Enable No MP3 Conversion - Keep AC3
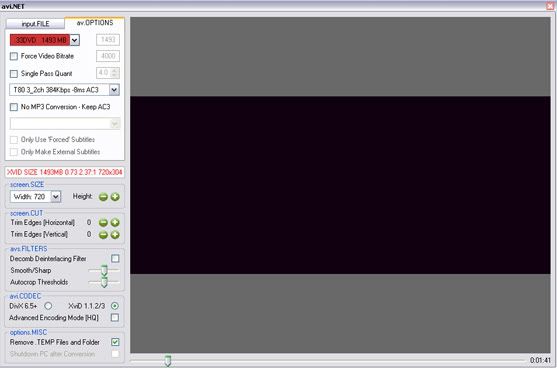This screenshot has height=368, width=557. (14, 107)
